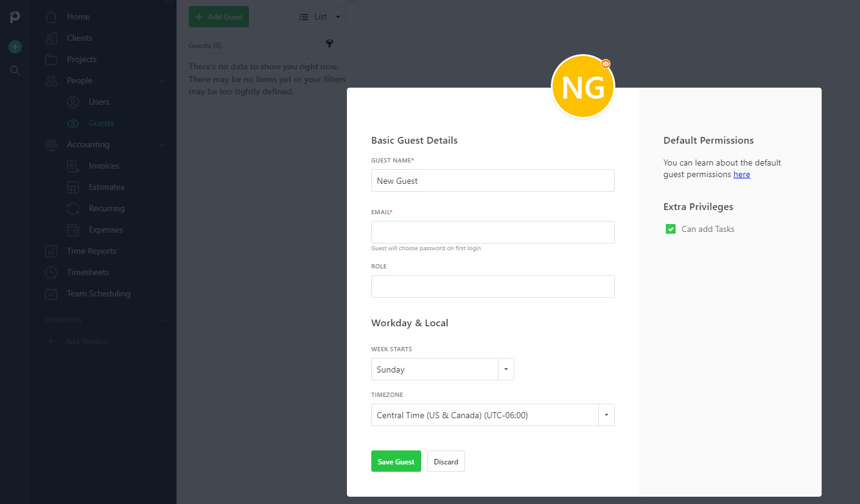Click Add Shortcut in the sidebar

click(87, 341)
